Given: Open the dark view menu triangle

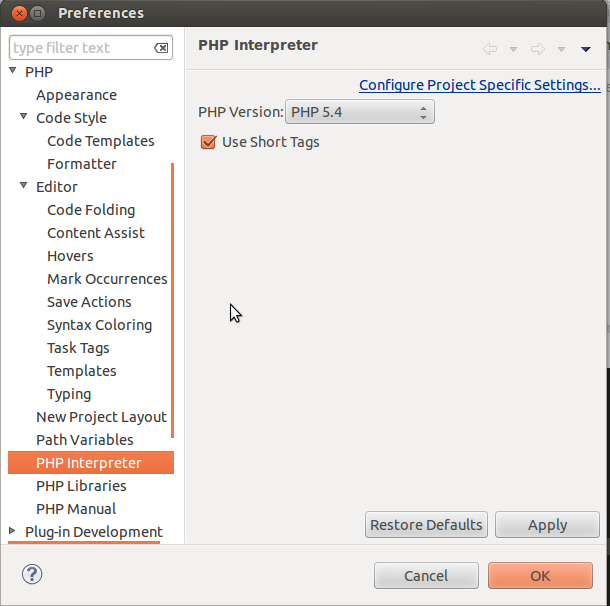Looking at the screenshot, I should [x=585, y=49].
